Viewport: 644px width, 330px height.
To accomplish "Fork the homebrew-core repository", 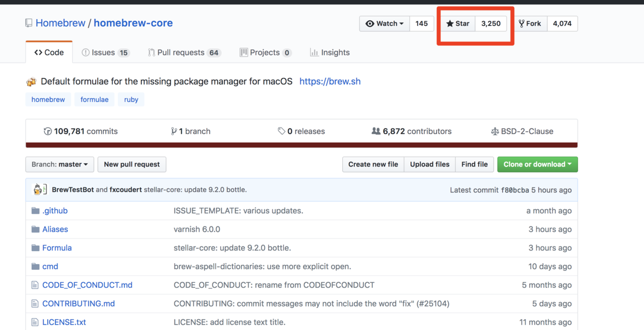I will pos(530,24).
